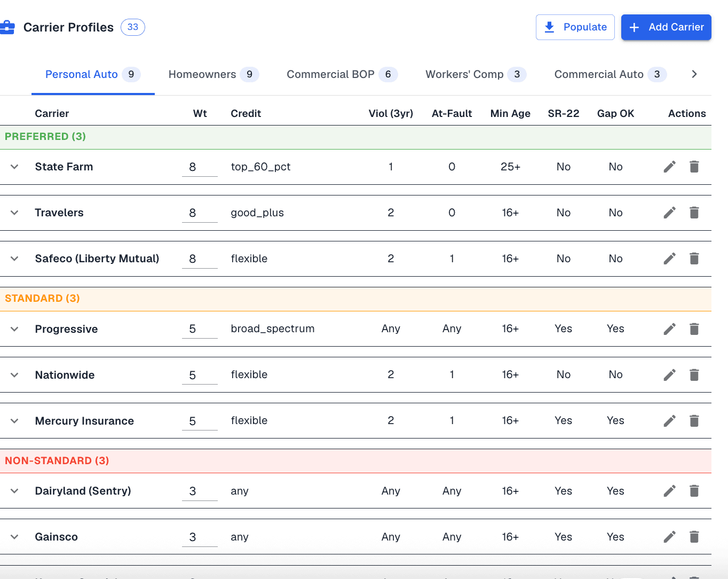The image size is (728, 579).
Task: Focus the Gainsco weight field
Action: [x=200, y=537]
